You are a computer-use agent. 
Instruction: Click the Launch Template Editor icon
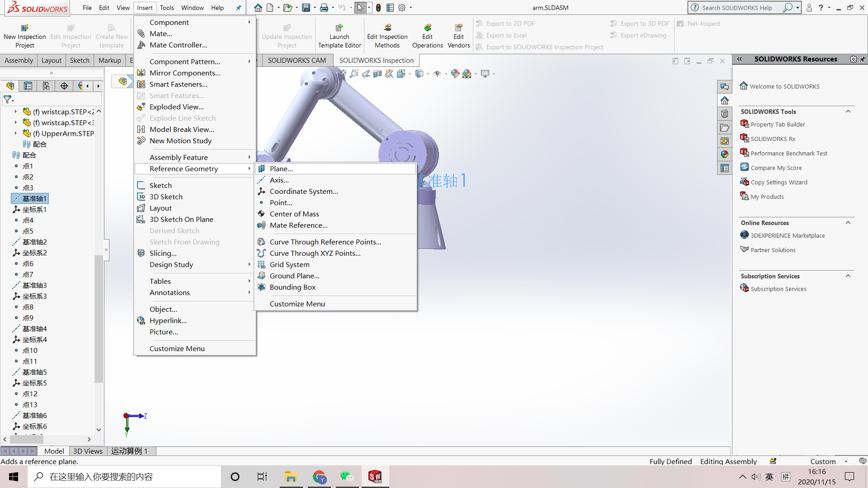point(339,28)
